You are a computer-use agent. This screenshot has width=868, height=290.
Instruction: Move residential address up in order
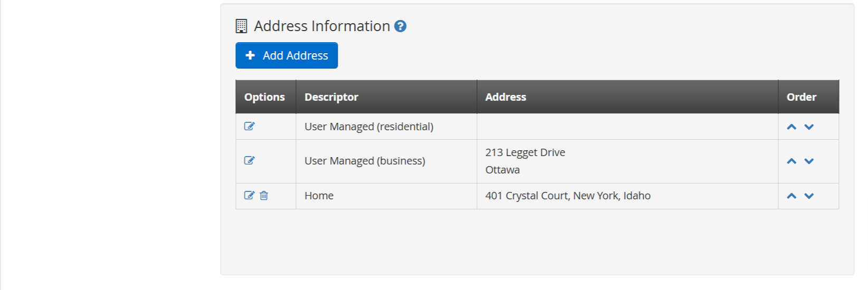791,127
